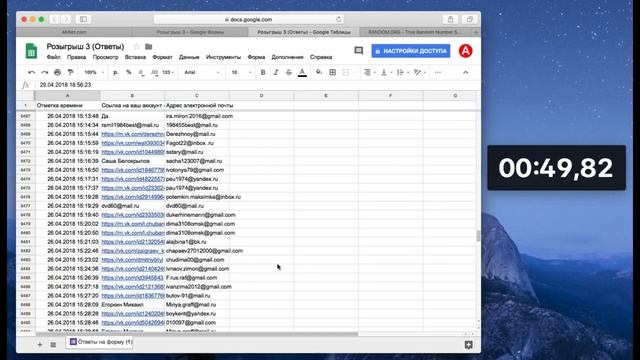Open more toolbar options ellipsis
The height and width of the screenshot is (360, 640).
(x=438, y=72)
